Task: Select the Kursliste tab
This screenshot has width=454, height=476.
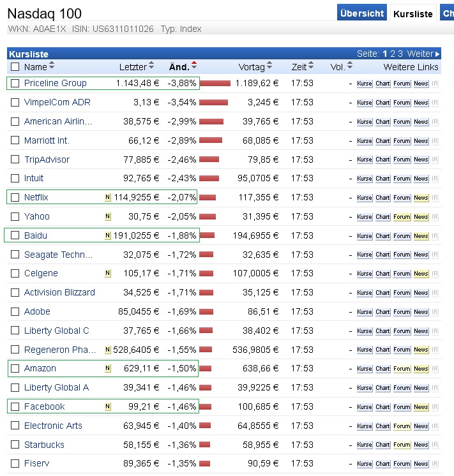Action: [412, 13]
